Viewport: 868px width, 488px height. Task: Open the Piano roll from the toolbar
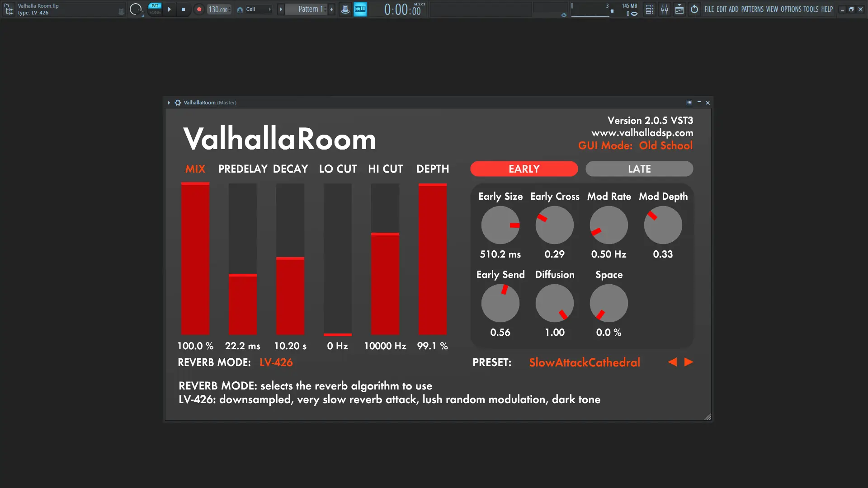(679, 9)
